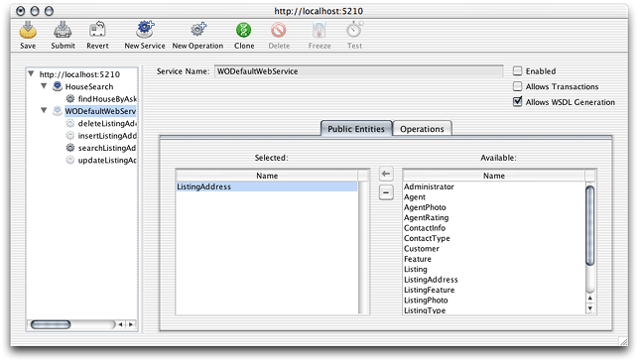Viewport: 640px width, 364px height.
Task: Enable the service with the Enabled checkbox
Action: [x=517, y=71]
